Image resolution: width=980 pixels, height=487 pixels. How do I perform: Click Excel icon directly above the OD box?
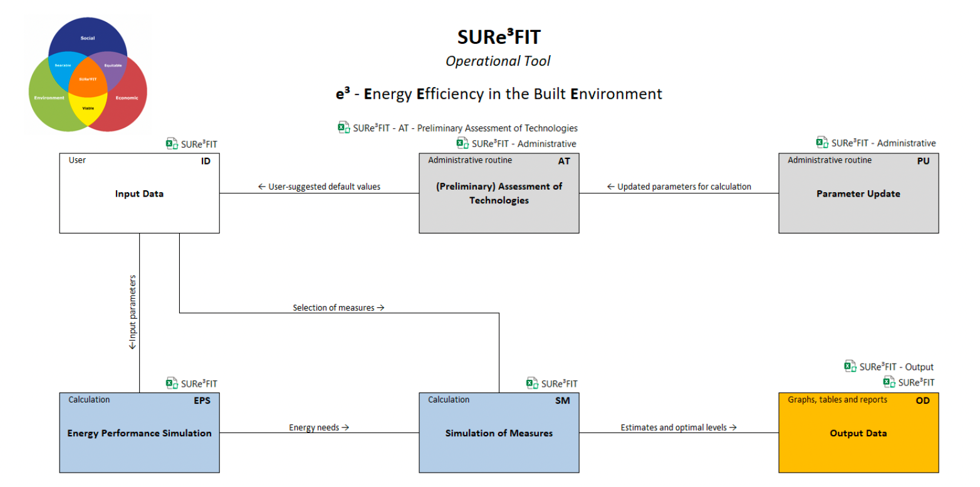pyautogui.click(x=889, y=382)
